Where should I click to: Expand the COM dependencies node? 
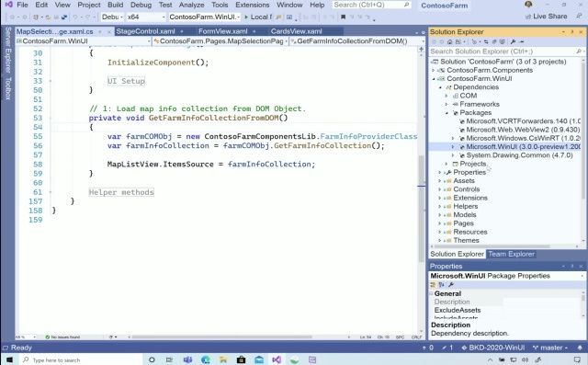click(x=447, y=96)
